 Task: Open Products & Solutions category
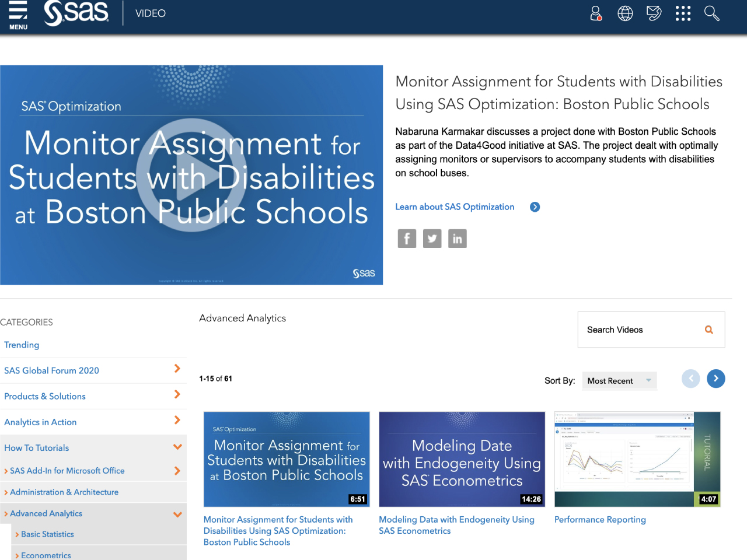[45, 396]
